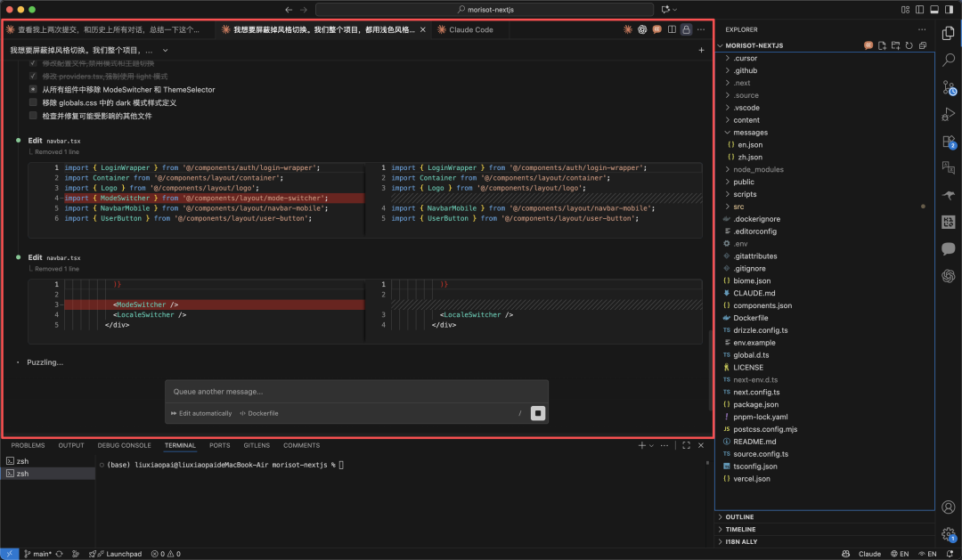Open package.json in Explorer
The width and height of the screenshot is (962, 560).
coord(755,405)
